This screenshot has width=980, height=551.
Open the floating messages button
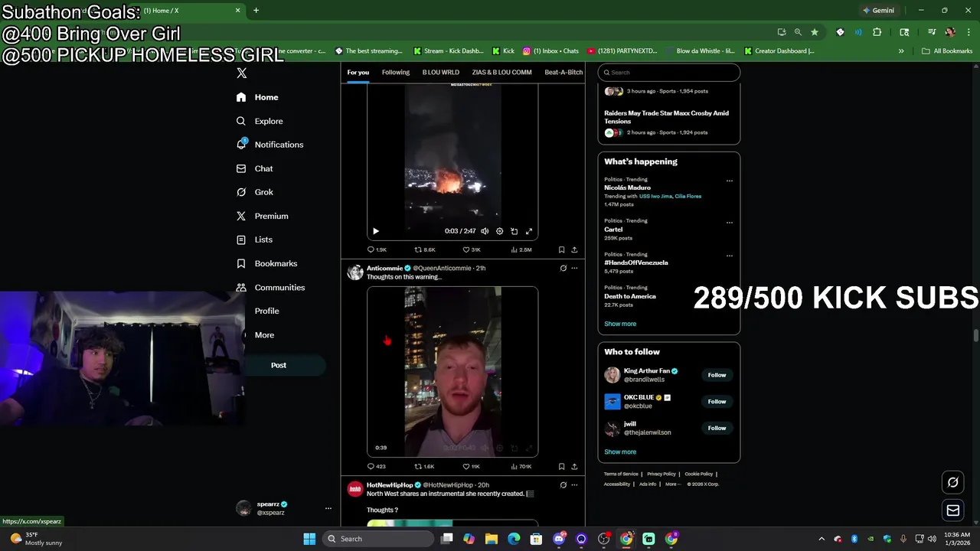coord(953,510)
